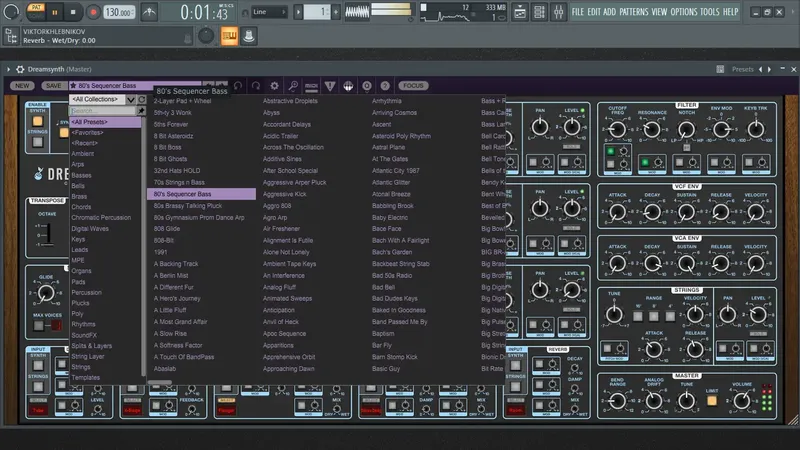This screenshot has width=800, height=450.
Task: Toggle the SYNTH enable button
Action: [37, 123]
